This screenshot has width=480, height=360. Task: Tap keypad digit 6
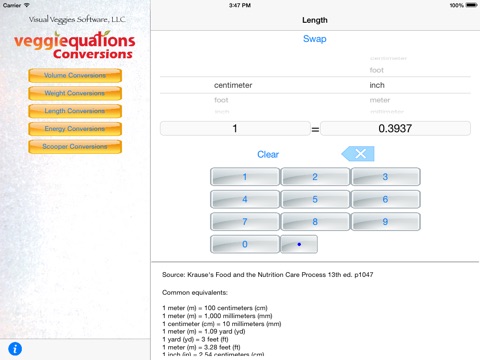(385, 199)
